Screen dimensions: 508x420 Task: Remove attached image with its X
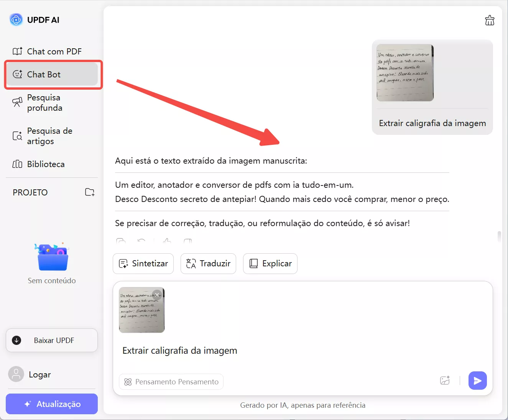(x=157, y=294)
